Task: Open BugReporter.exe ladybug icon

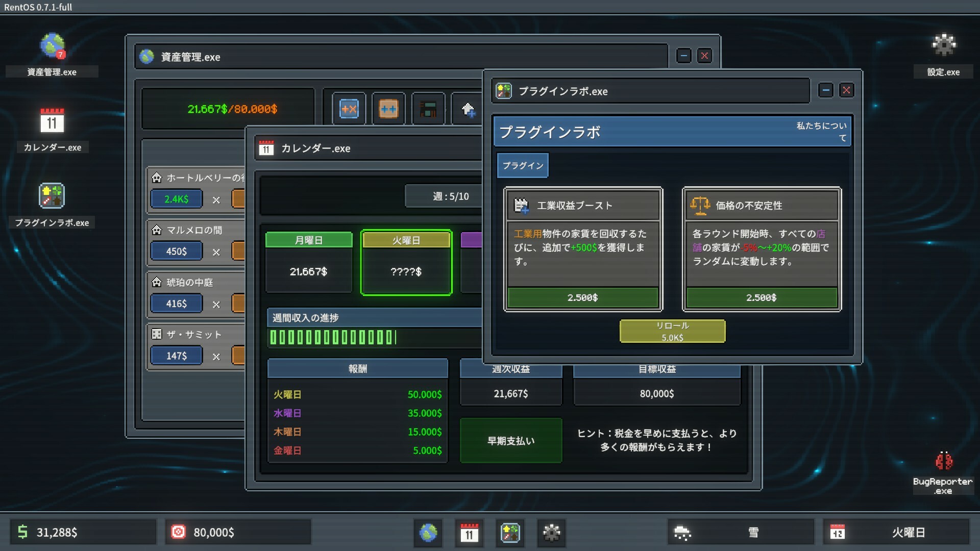Action: click(x=943, y=461)
